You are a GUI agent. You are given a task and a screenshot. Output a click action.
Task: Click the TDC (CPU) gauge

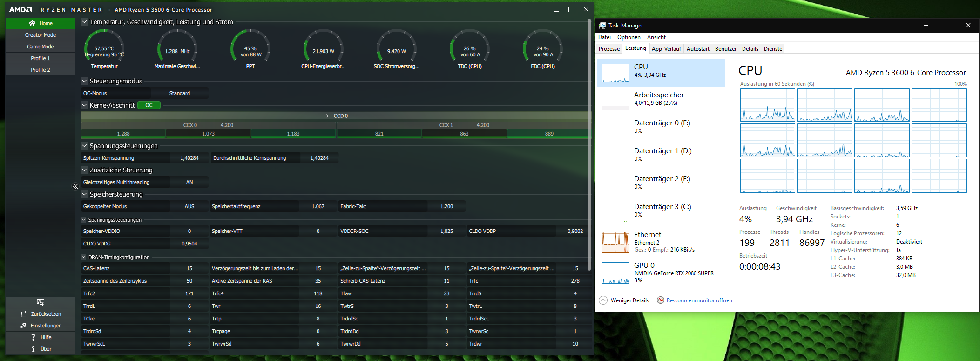(470, 48)
